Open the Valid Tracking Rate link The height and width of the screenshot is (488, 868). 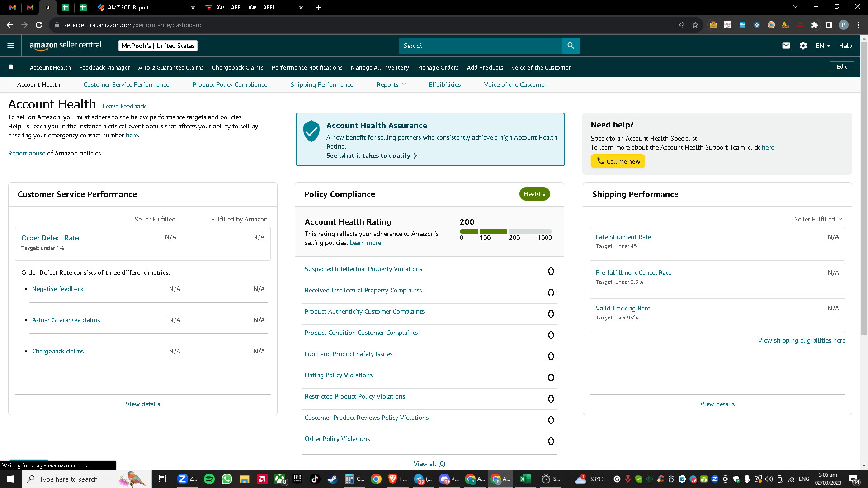coord(623,308)
